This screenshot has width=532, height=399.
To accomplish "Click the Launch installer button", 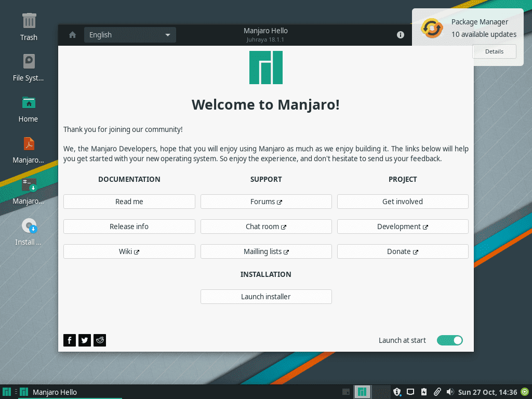I will click(x=265, y=297).
